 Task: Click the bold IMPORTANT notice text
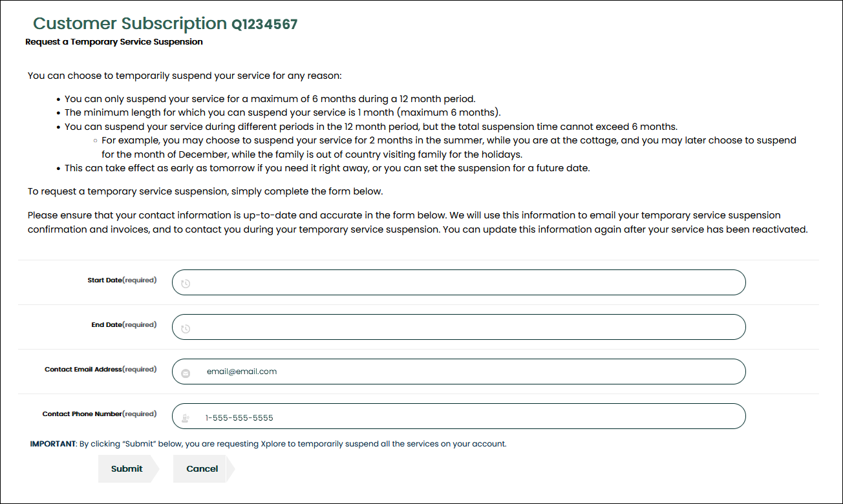pyautogui.click(x=53, y=444)
